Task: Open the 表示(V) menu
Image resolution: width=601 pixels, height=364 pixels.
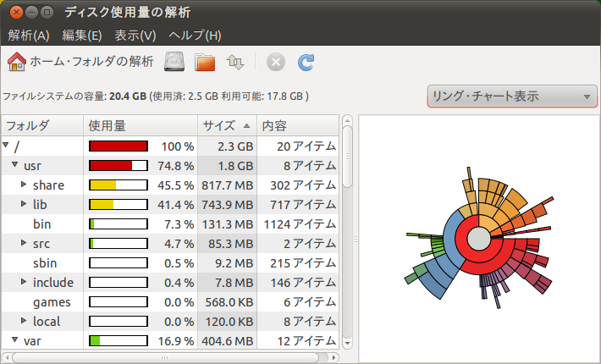Action: point(135,36)
